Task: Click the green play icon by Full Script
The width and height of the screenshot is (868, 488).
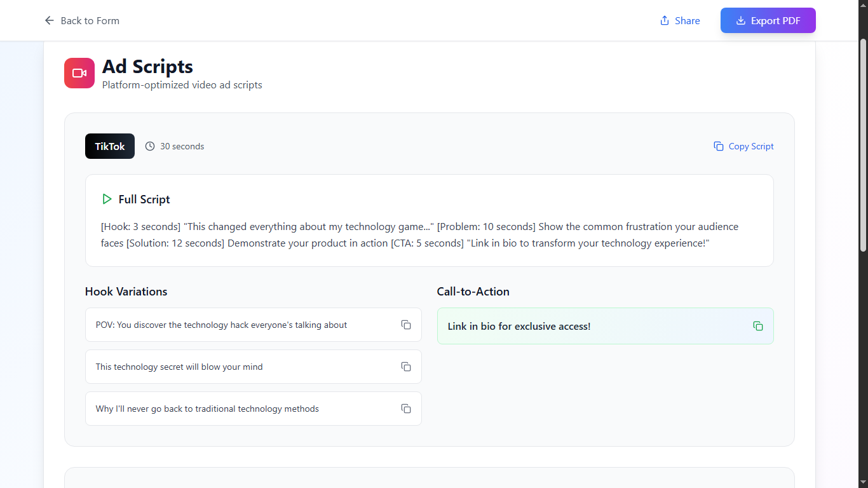Action: coord(107,199)
